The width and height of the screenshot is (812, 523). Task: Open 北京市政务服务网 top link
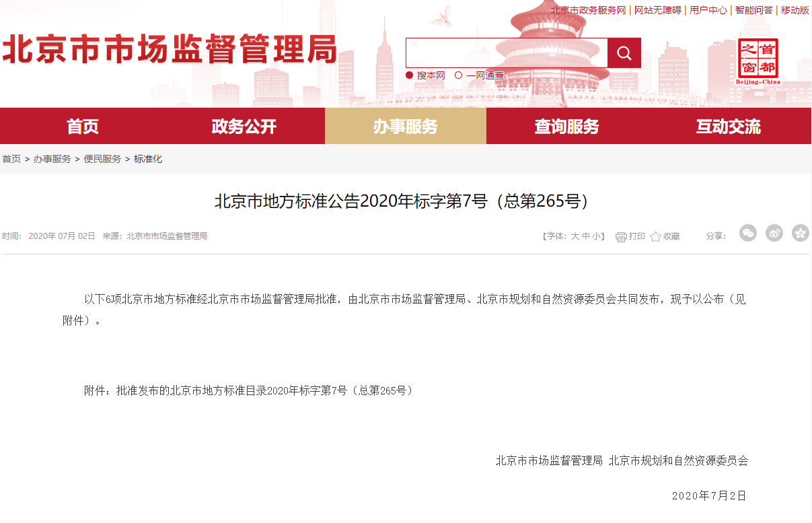tap(588, 10)
